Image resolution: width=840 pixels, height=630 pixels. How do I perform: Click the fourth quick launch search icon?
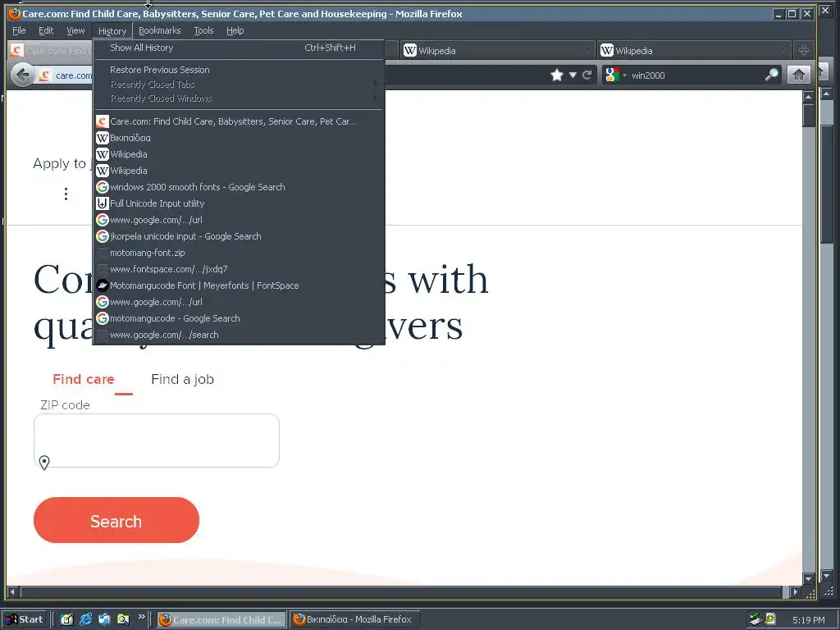click(x=123, y=619)
